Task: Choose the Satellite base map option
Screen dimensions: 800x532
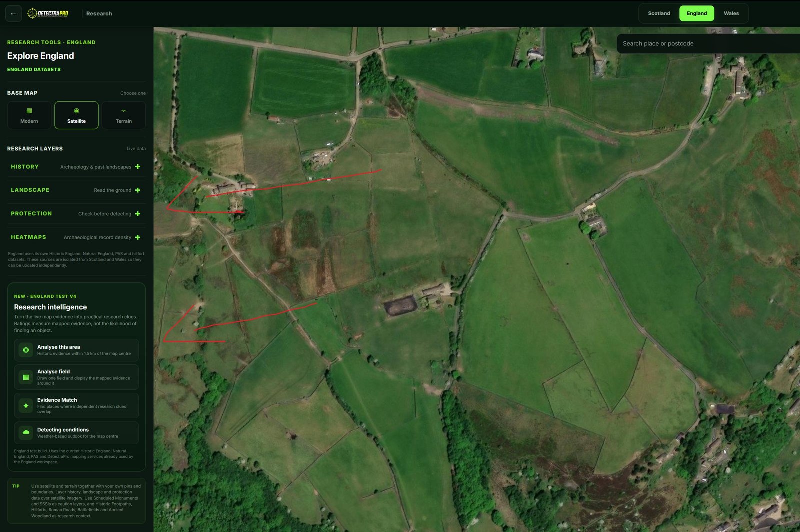Action: click(76, 115)
